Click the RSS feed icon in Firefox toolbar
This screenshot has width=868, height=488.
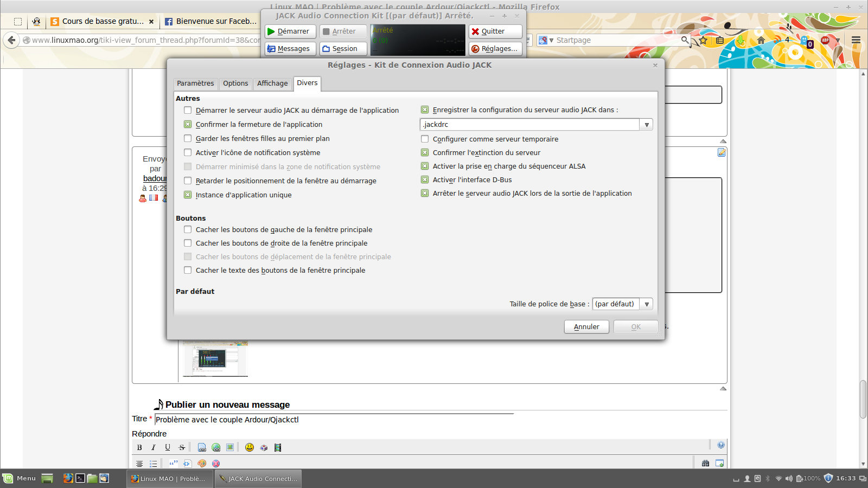click(x=777, y=40)
